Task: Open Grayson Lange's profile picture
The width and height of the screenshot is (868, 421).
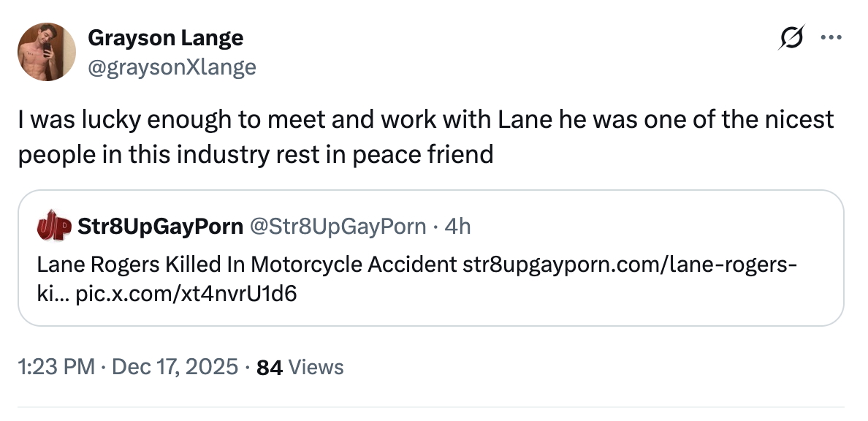Action: [47, 51]
